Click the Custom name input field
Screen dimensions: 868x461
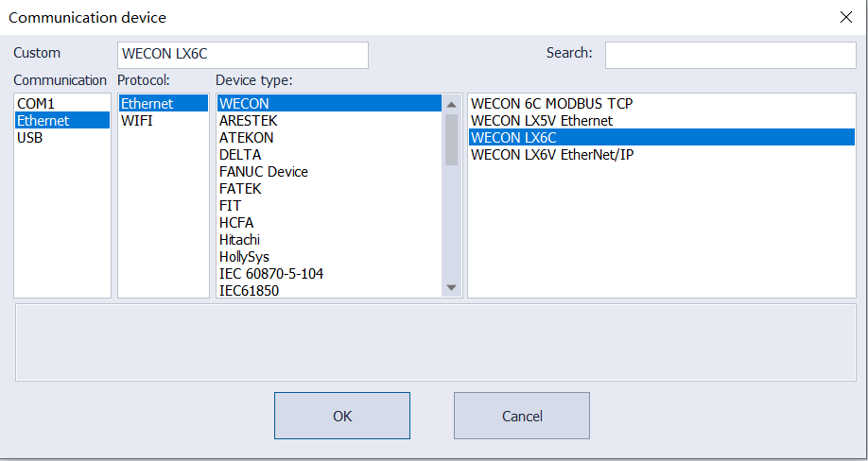click(243, 56)
